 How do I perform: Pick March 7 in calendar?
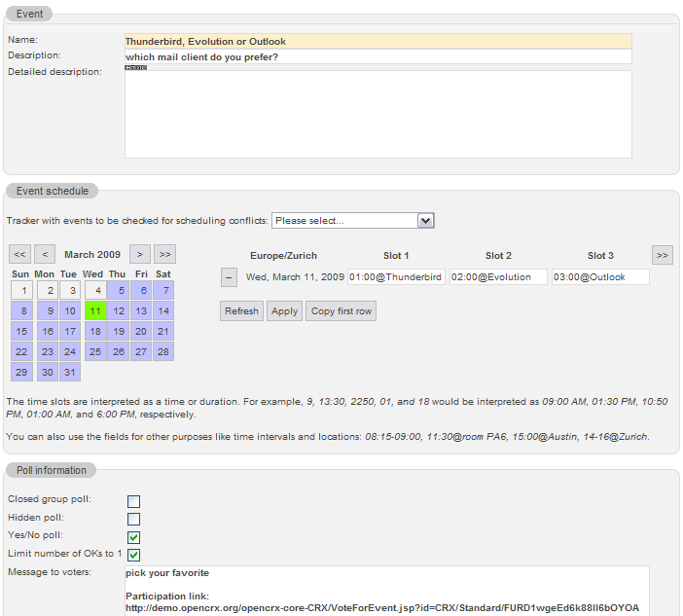tap(163, 291)
